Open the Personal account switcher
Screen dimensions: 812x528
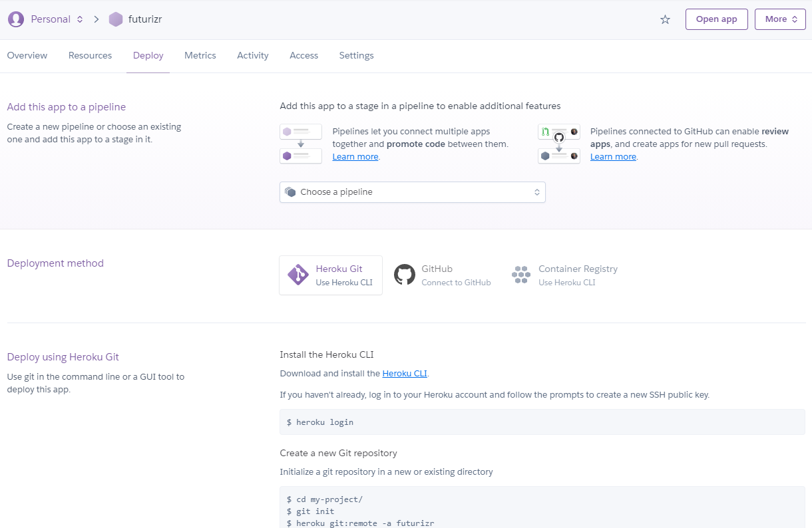point(57,19)
